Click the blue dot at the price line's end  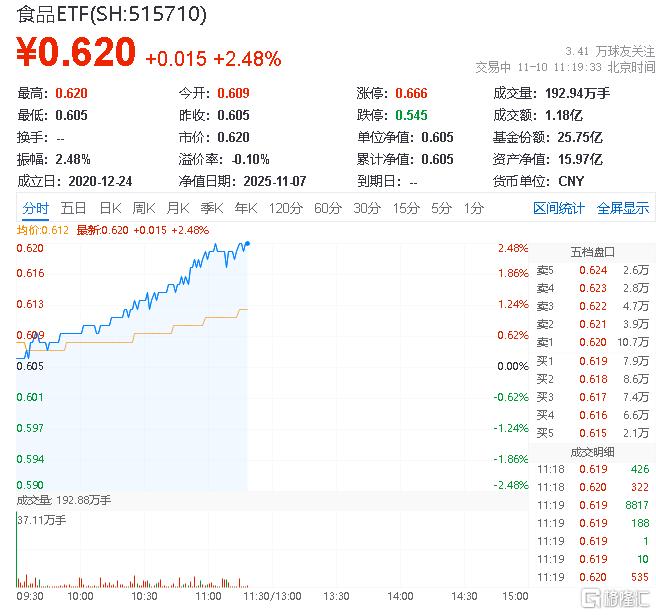[247, 243]
